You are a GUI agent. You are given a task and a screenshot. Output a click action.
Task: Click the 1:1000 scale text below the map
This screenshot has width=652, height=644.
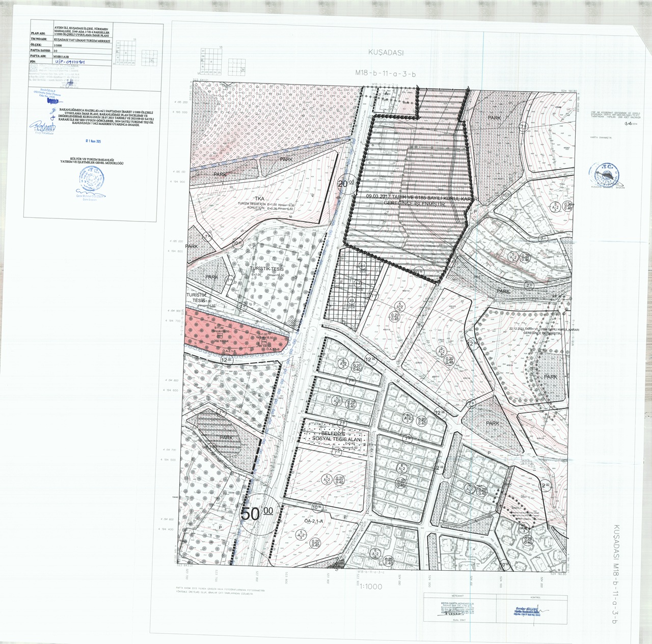point(370,586)
